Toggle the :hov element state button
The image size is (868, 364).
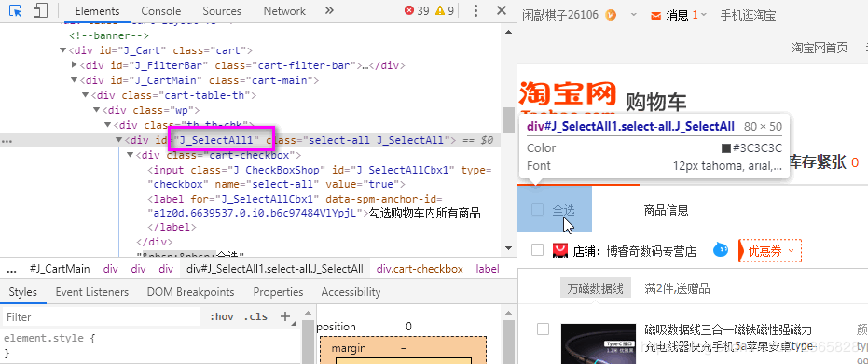point(222,317)
